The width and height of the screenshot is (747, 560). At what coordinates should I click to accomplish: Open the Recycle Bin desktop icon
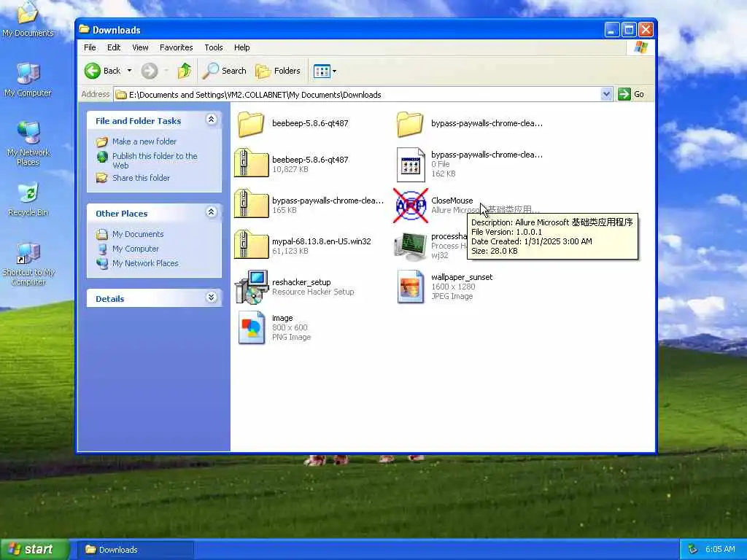pyautogui.click(x=28, y=199)
